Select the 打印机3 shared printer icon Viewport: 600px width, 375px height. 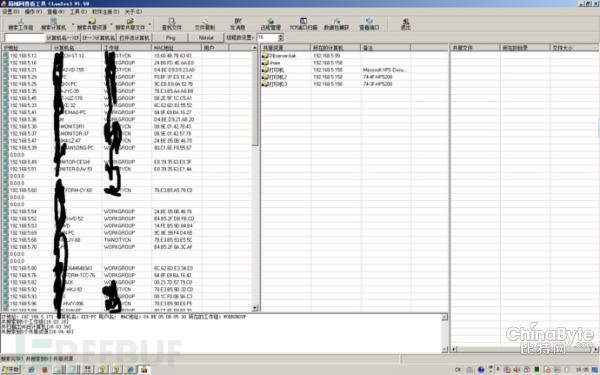pyautogui.click(x=265, y=84)
